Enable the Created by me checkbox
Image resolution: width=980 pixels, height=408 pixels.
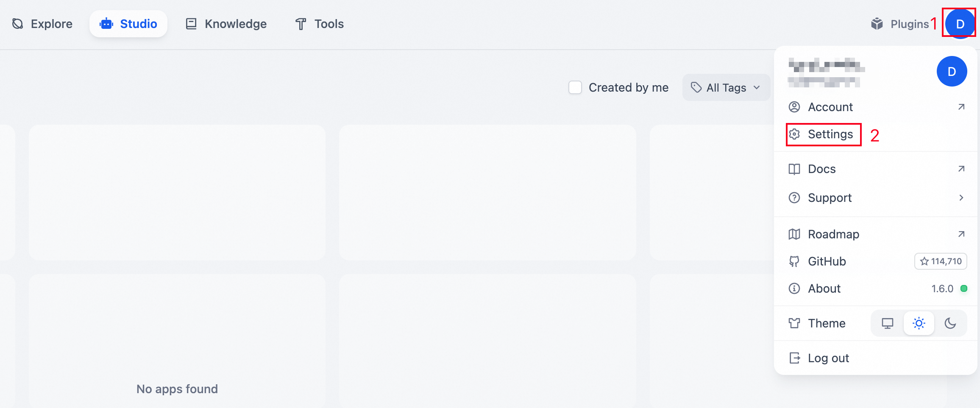tap(575, 87)
